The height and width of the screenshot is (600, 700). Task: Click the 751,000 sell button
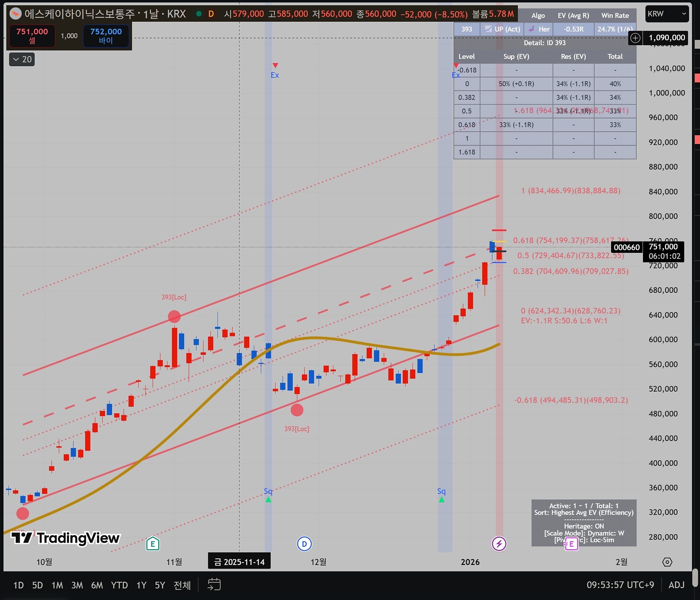(32, 36)
